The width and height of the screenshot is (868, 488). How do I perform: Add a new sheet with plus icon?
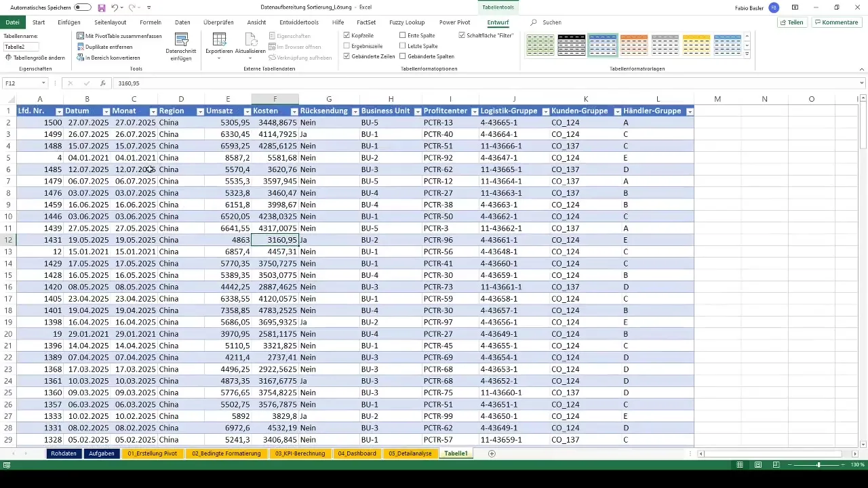click(x=492, y=453)
